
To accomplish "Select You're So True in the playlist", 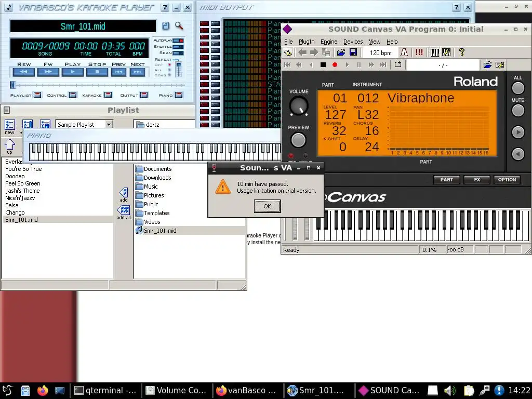I will [23, 169].
